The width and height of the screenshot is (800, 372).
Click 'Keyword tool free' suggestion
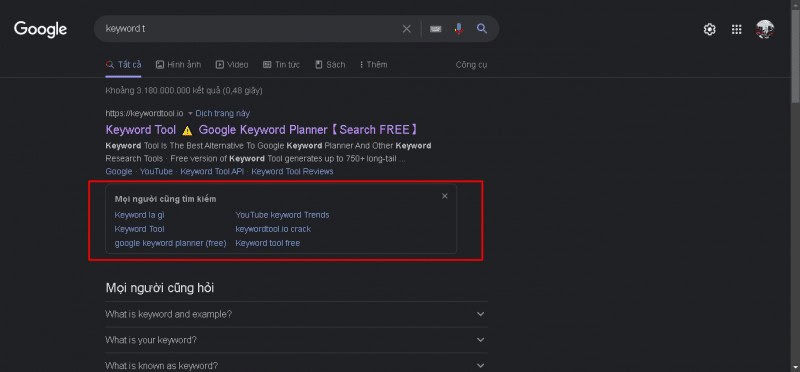(267, 243)
